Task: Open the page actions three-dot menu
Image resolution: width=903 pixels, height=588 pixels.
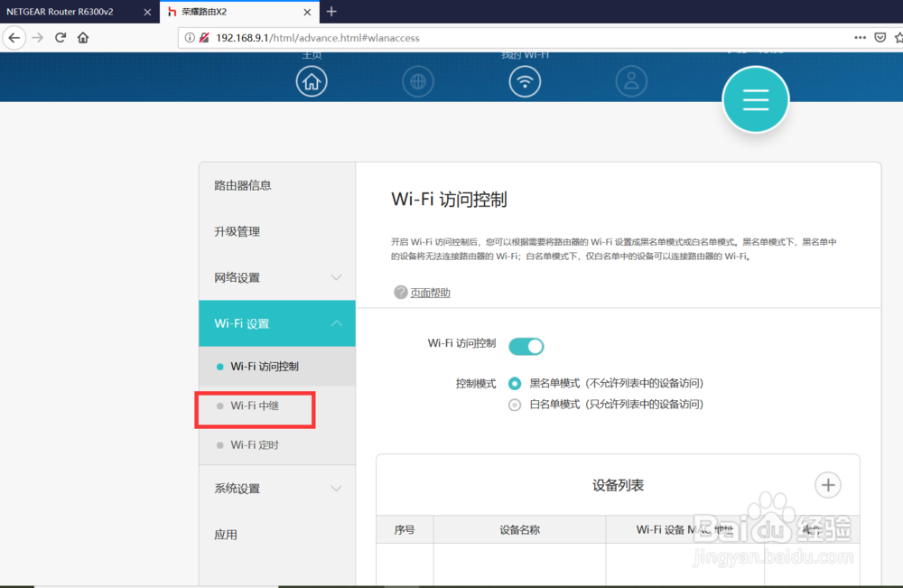Action: (860, 37)
